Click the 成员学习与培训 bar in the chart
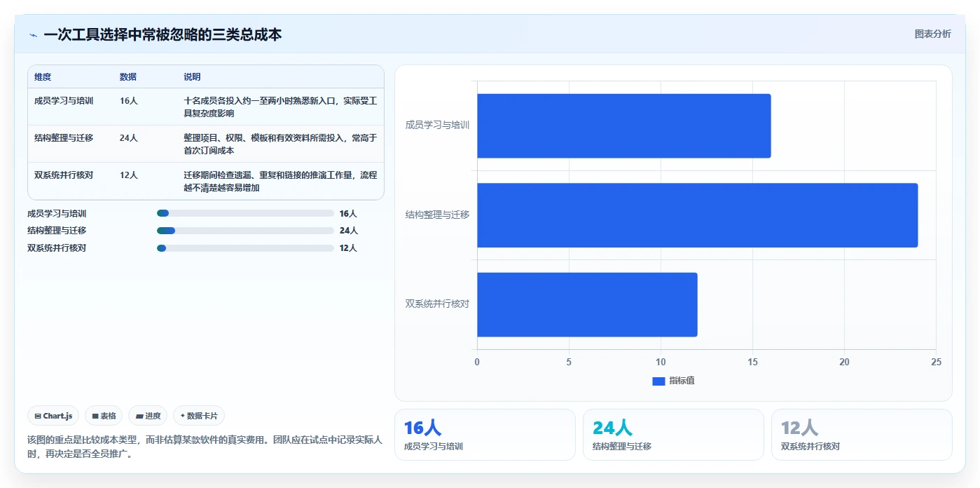This screenshot has width=980, height=488. pos(624,126)
